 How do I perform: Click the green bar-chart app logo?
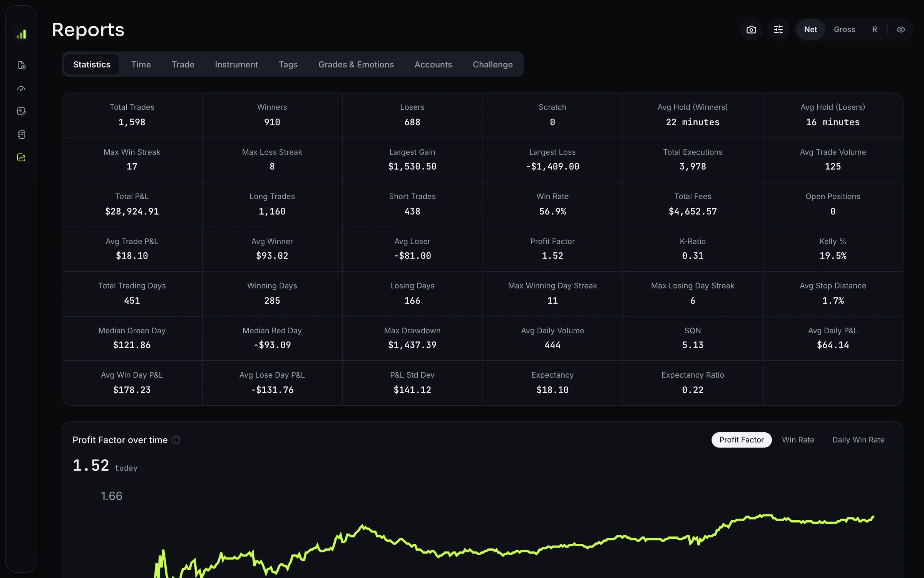[21, 34]
